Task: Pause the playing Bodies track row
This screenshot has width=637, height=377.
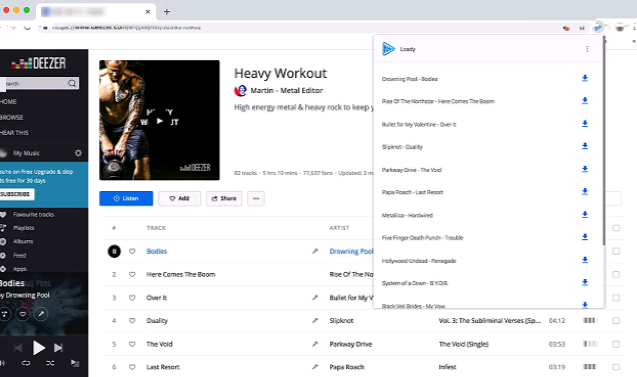Action: pos(114,251)
